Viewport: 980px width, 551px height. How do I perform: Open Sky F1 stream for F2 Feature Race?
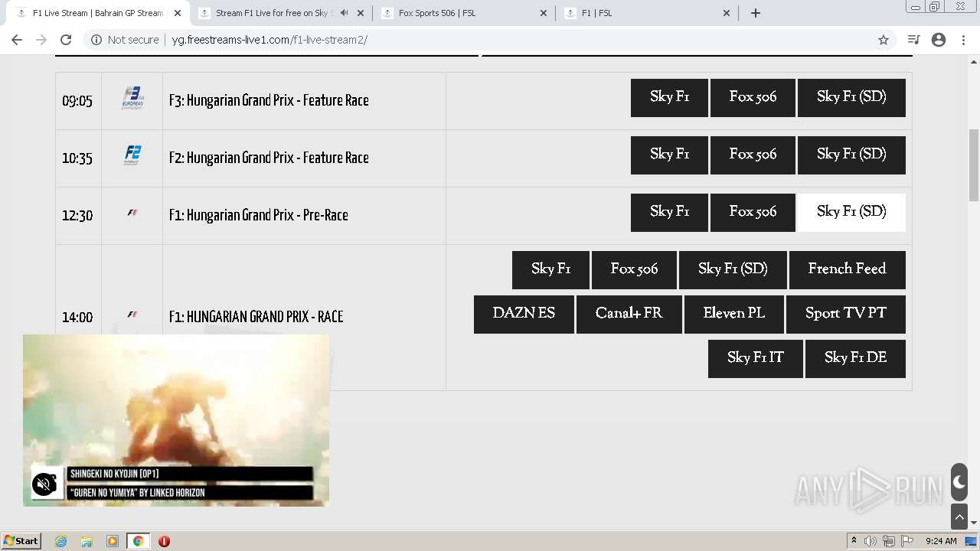coord(669,155)
